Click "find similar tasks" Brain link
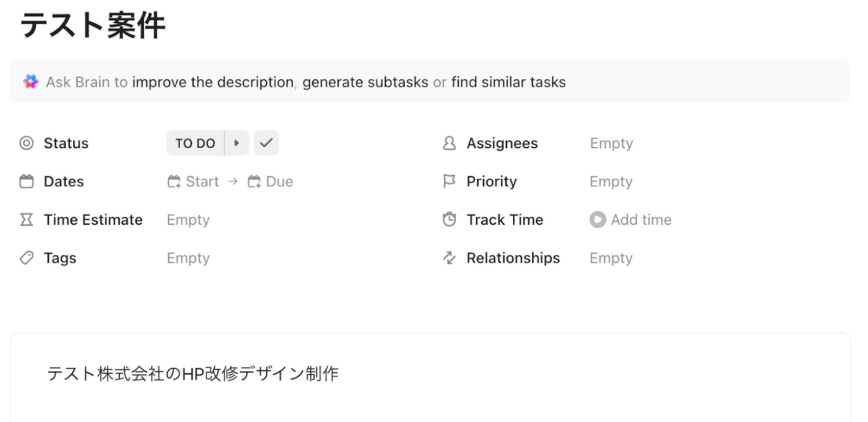The height and width of the screenshot is (422, 868). click(508, 82)
